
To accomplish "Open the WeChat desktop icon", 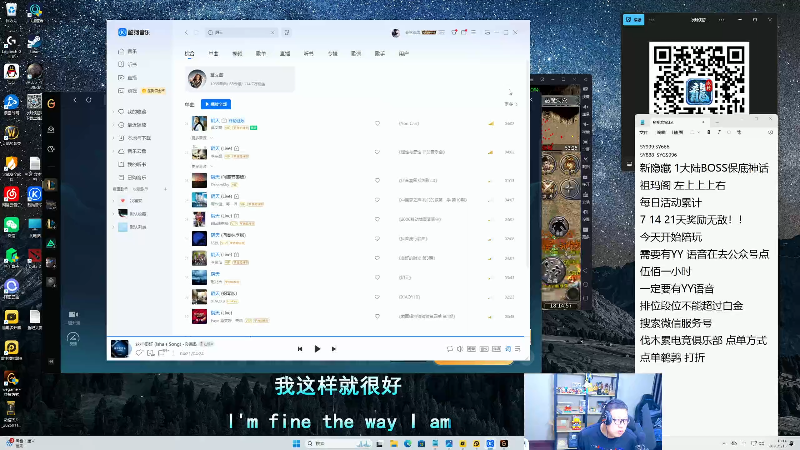I will point(11,227).
